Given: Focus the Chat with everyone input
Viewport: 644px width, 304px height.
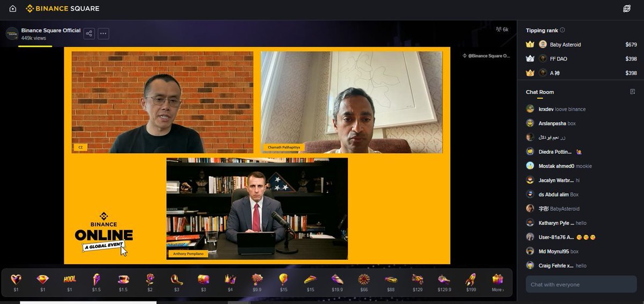Looking at the screenshot, I should pyautogui.click(x=581, y=285).
